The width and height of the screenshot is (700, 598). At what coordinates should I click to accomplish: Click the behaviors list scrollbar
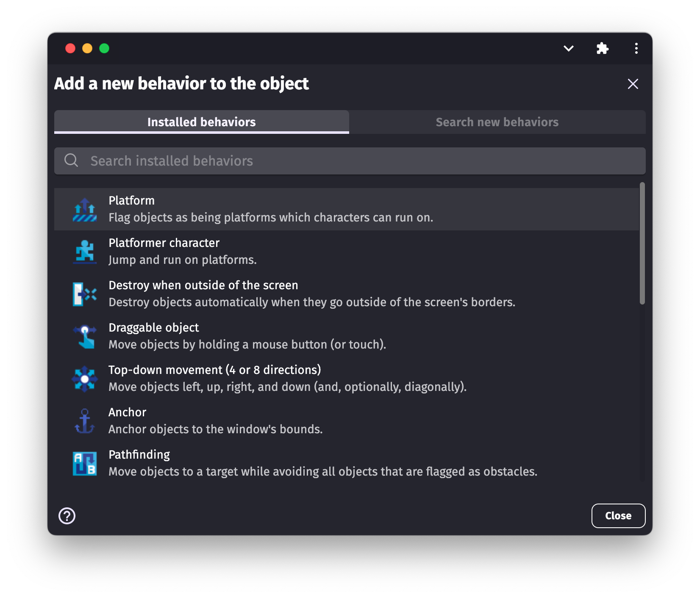point(642,244)
